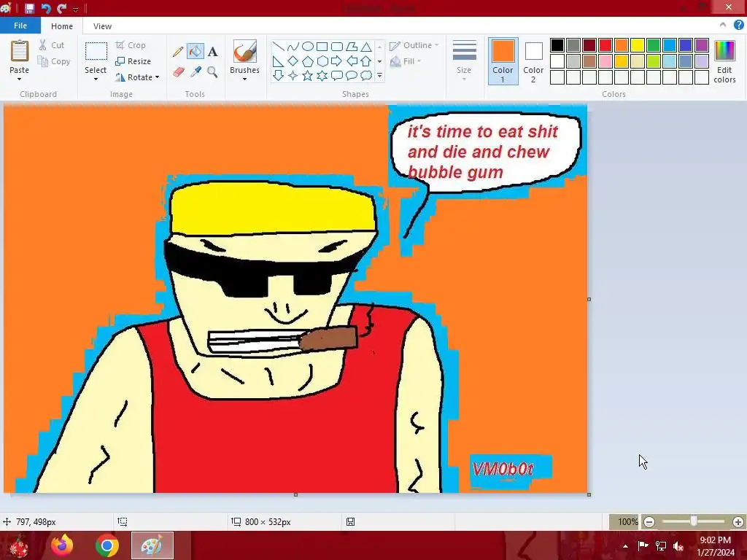Image resolution: width=747 pixels, height=560 pixels.
Task: Click the zoom in plus button
Action: point(738,522)
